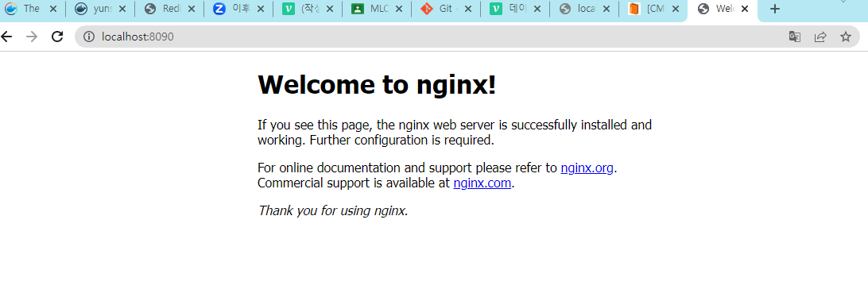Image resolution: width=868 pixels, height=293 pixels.
Task: Open the Translate this page icon
Action: tap(794, 37)
